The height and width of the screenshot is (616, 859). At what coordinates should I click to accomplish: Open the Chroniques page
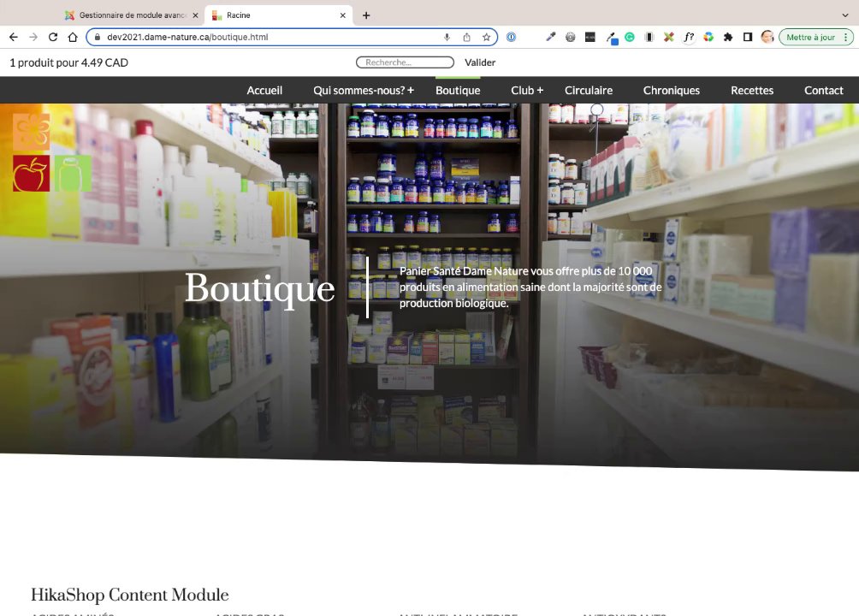672,91
